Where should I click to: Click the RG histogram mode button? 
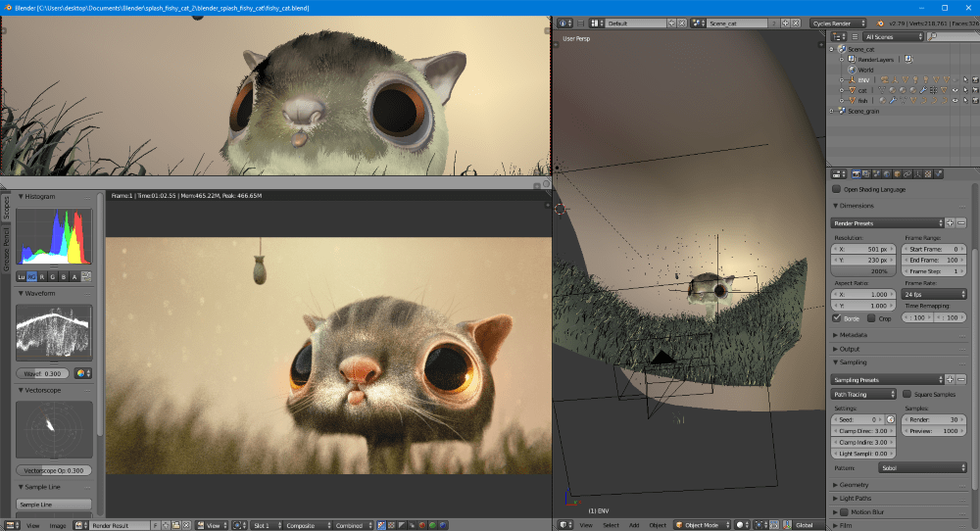click(32, 276)
